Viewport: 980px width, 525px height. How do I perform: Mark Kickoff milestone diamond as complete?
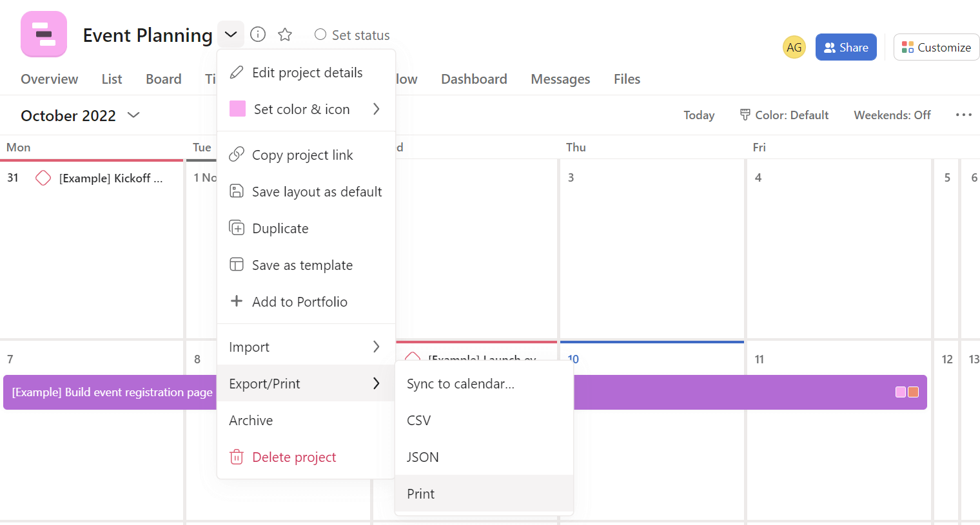[43, 178]
